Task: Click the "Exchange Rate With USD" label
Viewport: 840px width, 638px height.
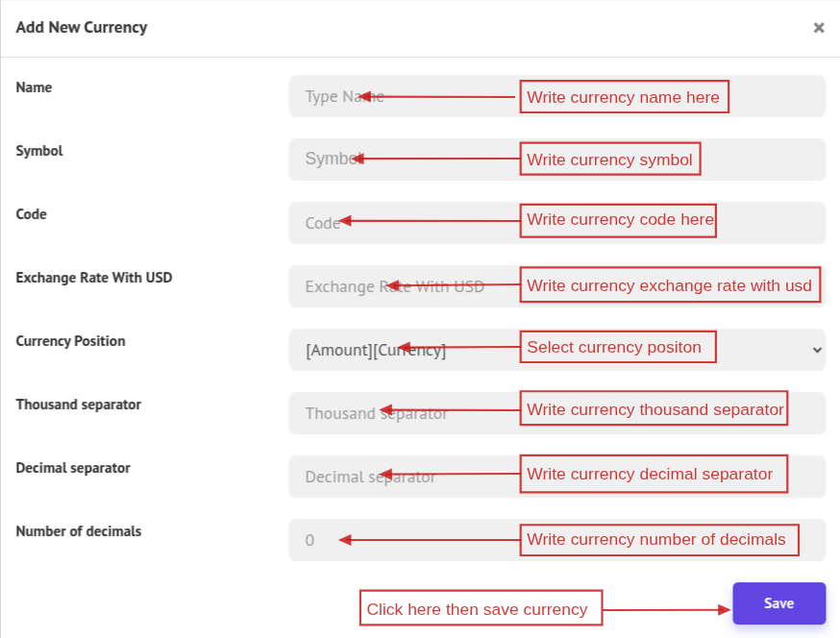Action: [94, 278]
